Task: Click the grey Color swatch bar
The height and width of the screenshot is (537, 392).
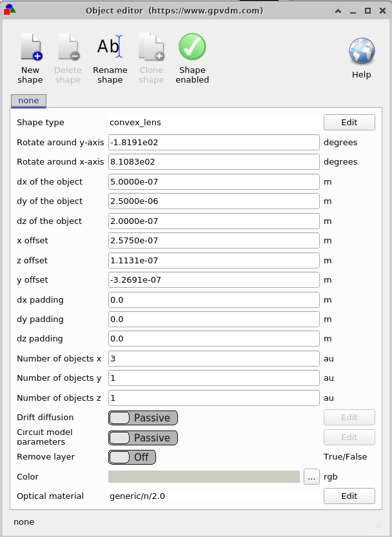Action: (x=204, y=477)
